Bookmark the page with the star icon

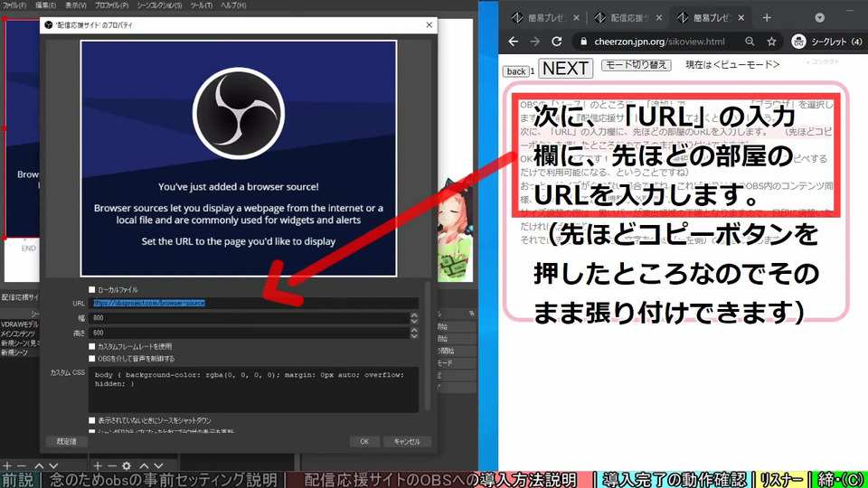771,42
